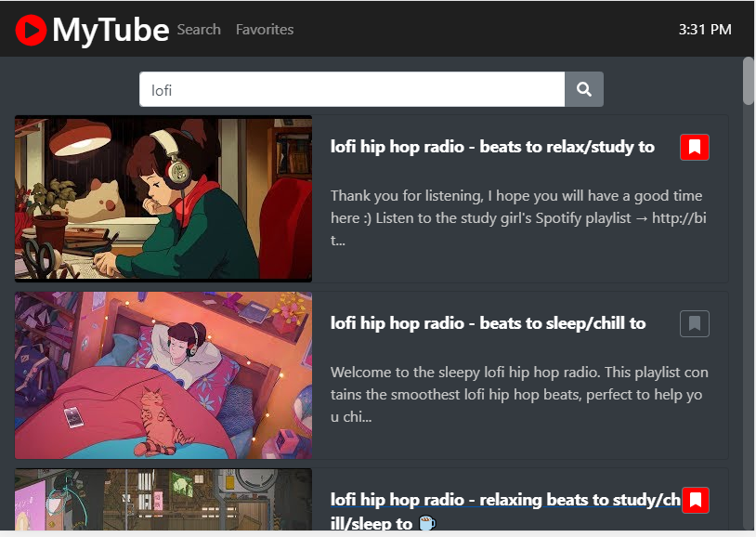Click the MyTube brand name

(111, 30)
